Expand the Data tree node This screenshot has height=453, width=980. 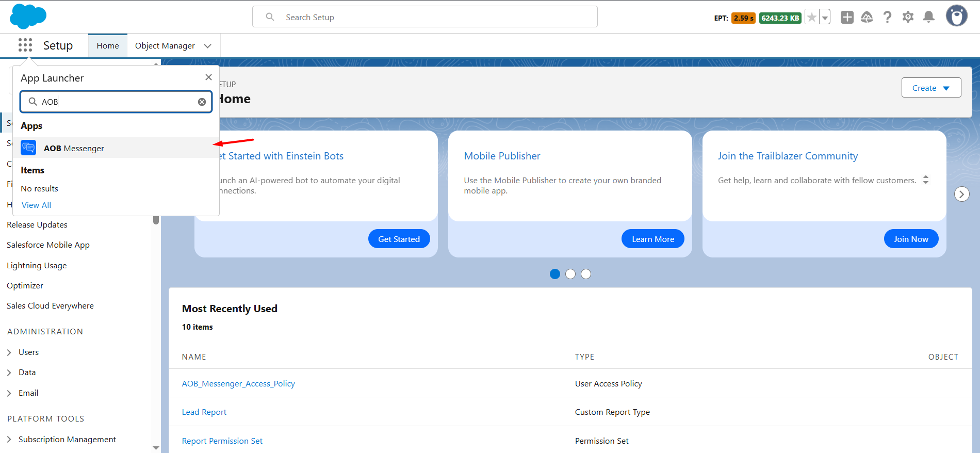(x=9, y=373)
